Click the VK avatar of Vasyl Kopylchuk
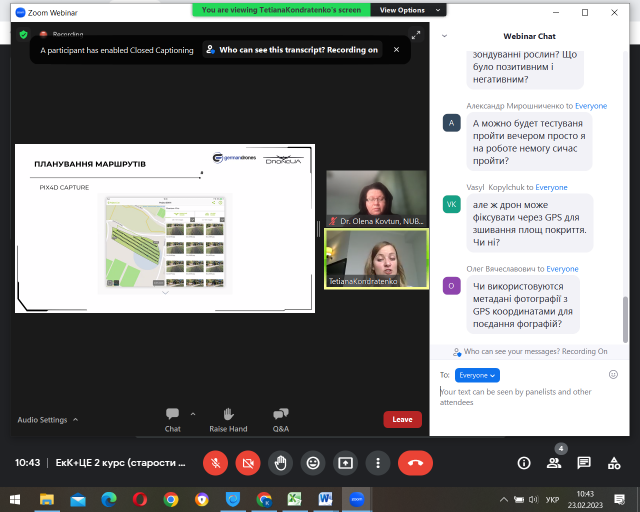The height and width of the screenshot is (512, 640). [x=451, y=204]
